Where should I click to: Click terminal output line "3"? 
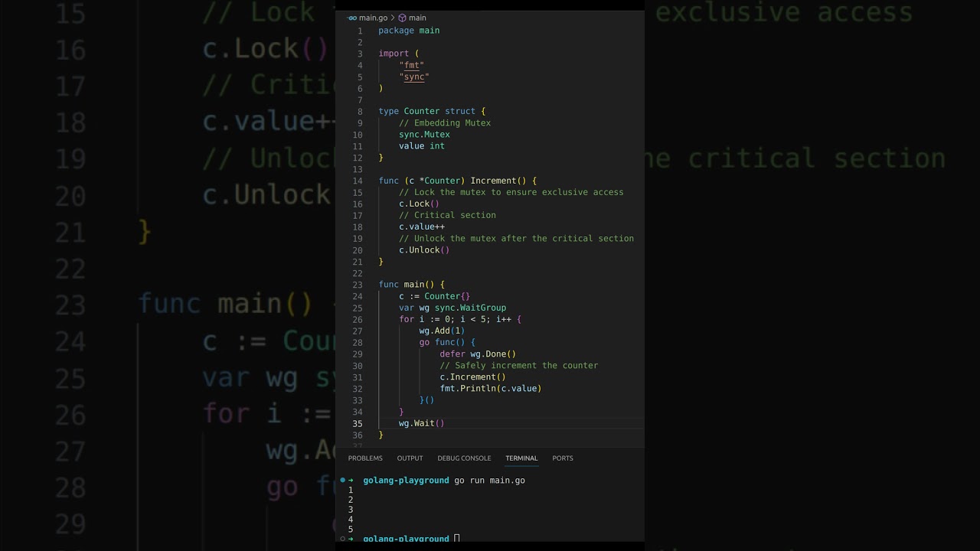pyautogui.click(x=351, y=510)
